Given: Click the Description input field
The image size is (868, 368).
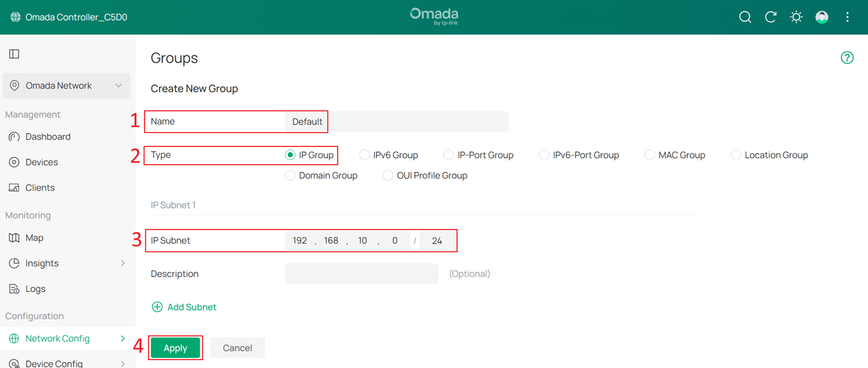Looking at the screenshot, I should click(362, 274).
